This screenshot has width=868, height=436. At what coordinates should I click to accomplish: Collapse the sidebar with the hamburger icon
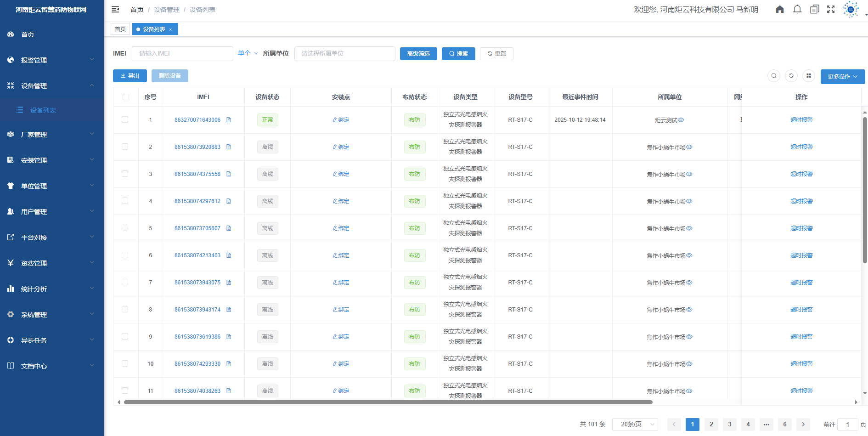coord(115,9)
